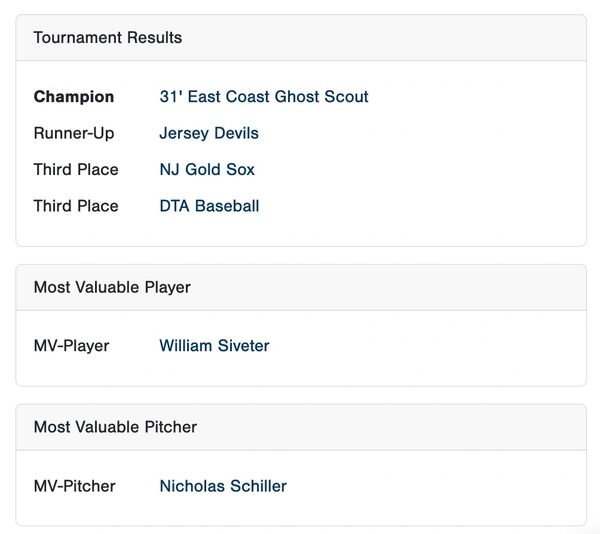Image resolution: width=600 pixels, height=534 pixels.
Task: Open the tournament champion team's page
Action: click(263, 97)
